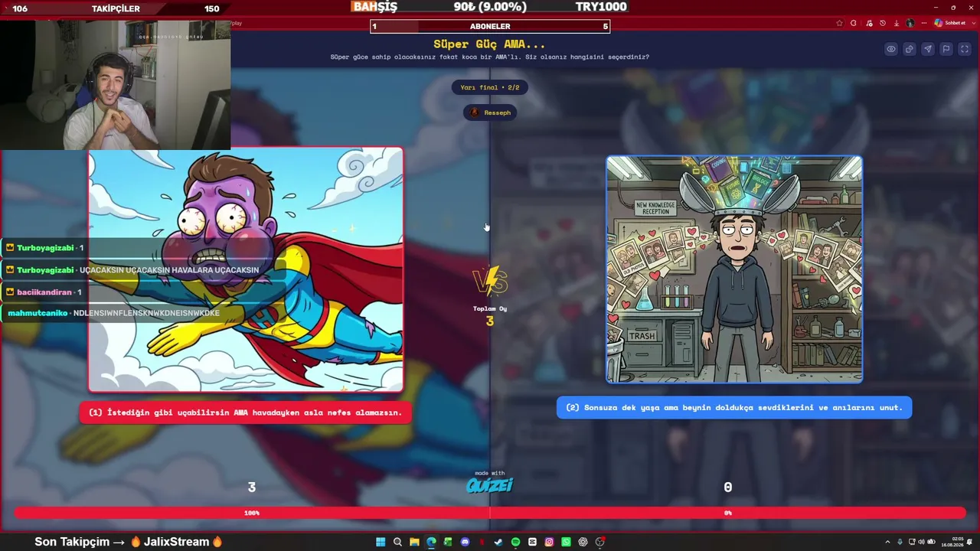Open Steam from the taskbar

498,542
